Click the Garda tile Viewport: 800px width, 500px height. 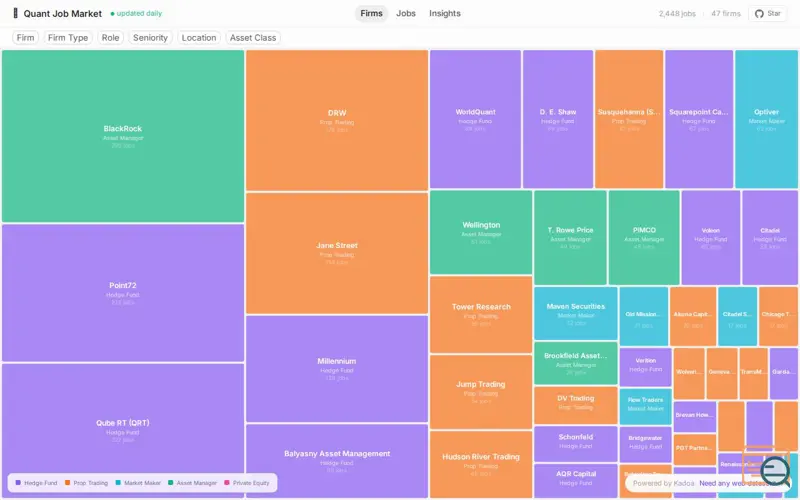pos(784,373)
